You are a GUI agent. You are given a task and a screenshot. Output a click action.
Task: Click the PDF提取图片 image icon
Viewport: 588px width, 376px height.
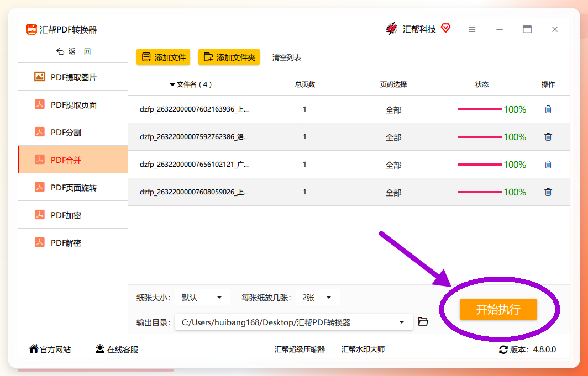(x=40, y=77)
